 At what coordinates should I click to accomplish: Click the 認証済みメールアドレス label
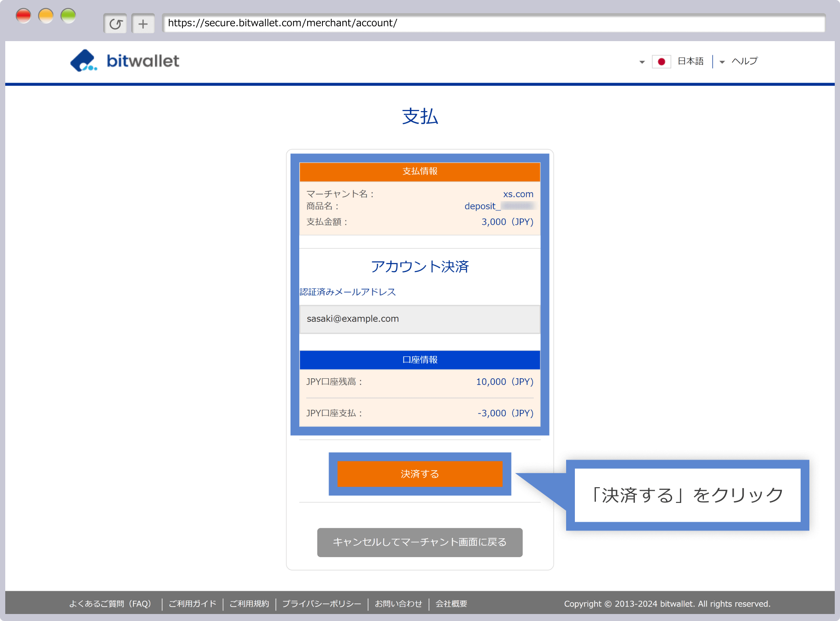point(348,292)
